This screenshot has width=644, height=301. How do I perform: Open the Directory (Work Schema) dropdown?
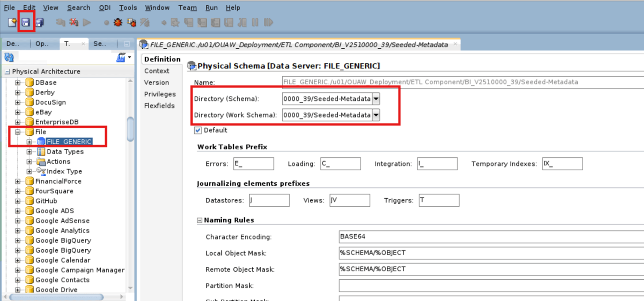coord(376,115)
